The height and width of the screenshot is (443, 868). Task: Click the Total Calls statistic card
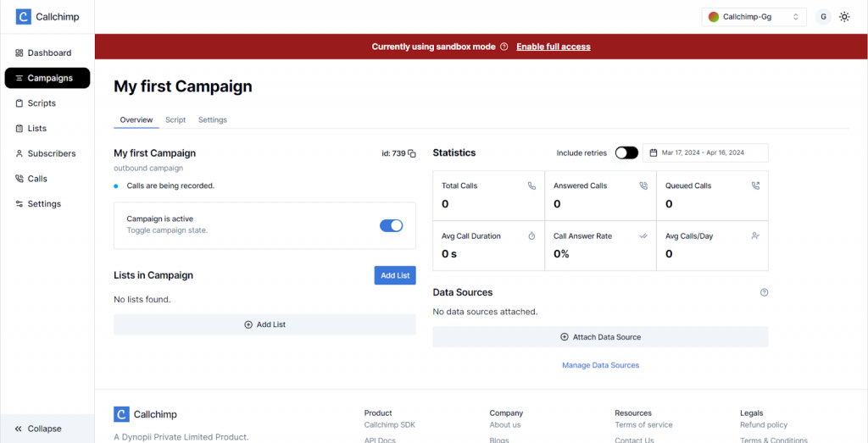(x=489, y=196)
